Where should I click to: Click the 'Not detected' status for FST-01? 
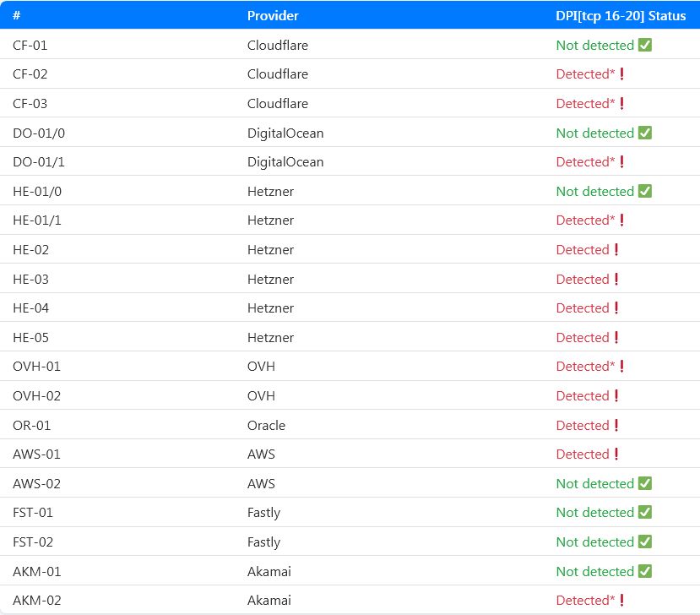click(594, 513)
